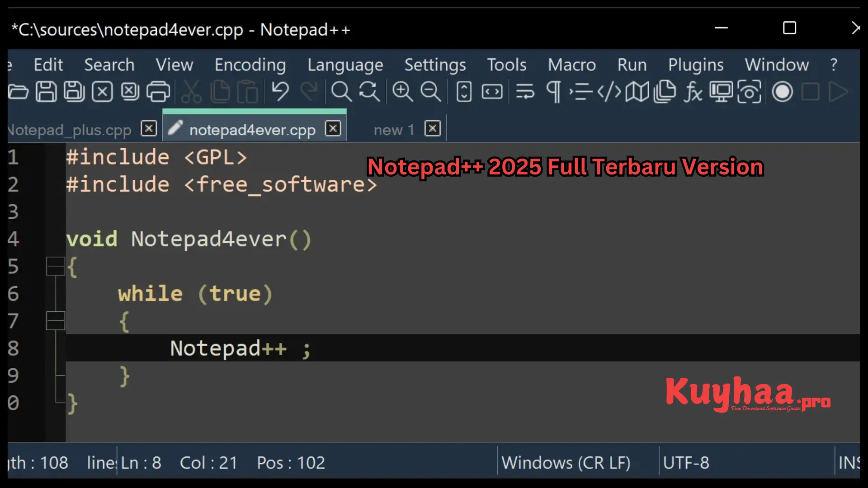Open the Encoding menu
Image resolution: width=868 pixels, height=488 pixels.
click(250, 65)
